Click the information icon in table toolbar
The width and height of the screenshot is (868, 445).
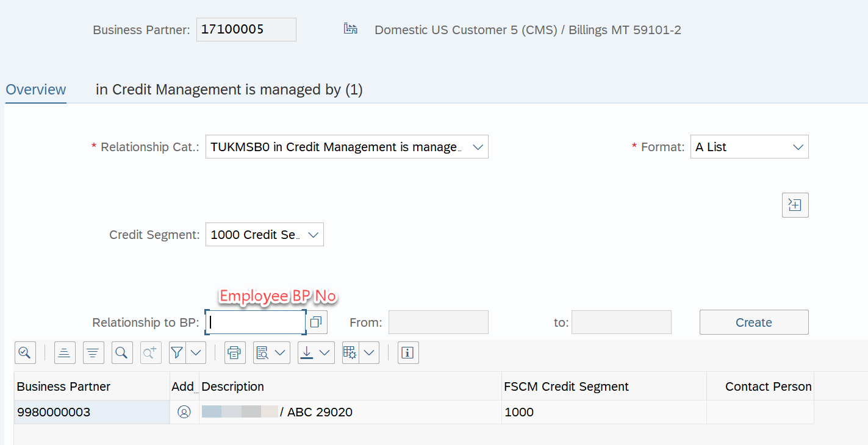408,352
